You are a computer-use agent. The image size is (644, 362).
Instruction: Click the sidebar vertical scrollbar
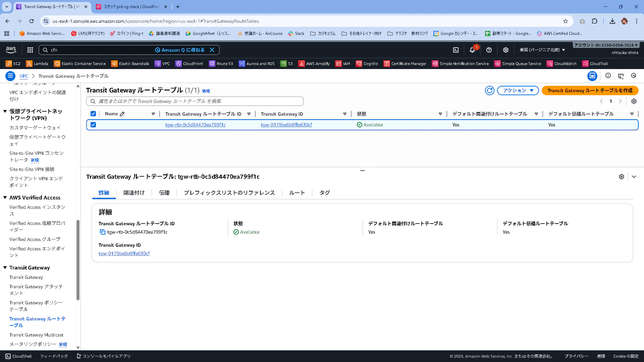(x=78, y=260)
